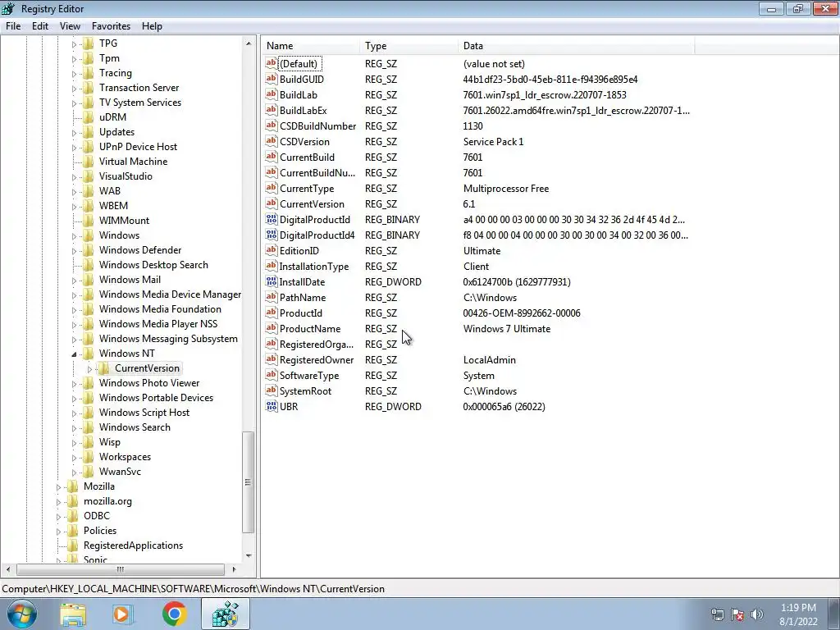
Task: Select the RegisteredApplications key
Action: (133, 545)
